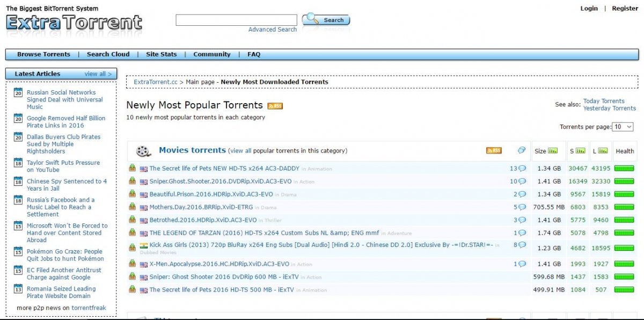Image resolution: width=644 pixels, height=320 pixels.
Task: Open the Movies torrents RSS feed icon
Action: [x=494, y=150]
